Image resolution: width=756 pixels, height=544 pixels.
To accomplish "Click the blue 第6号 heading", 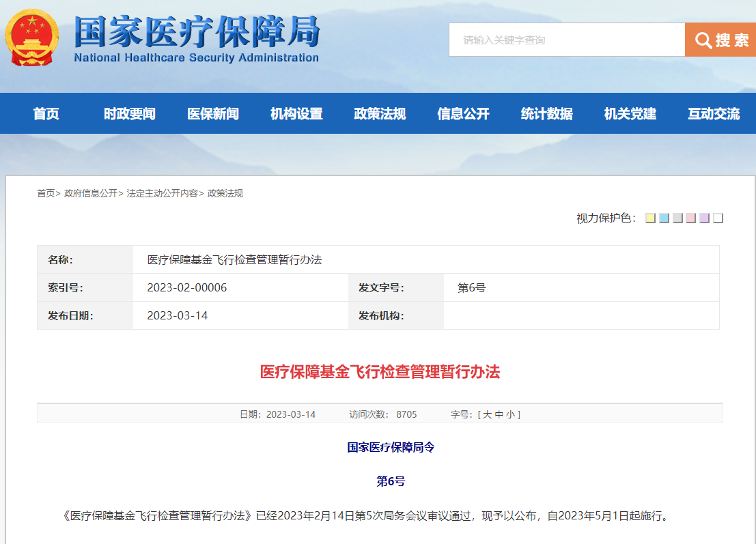I will [x=391, y=481].
